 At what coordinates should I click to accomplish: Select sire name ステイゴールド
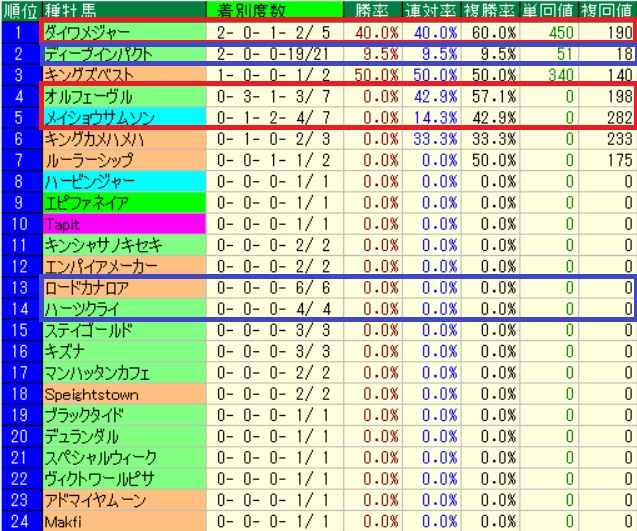click(x=89, y=331)
